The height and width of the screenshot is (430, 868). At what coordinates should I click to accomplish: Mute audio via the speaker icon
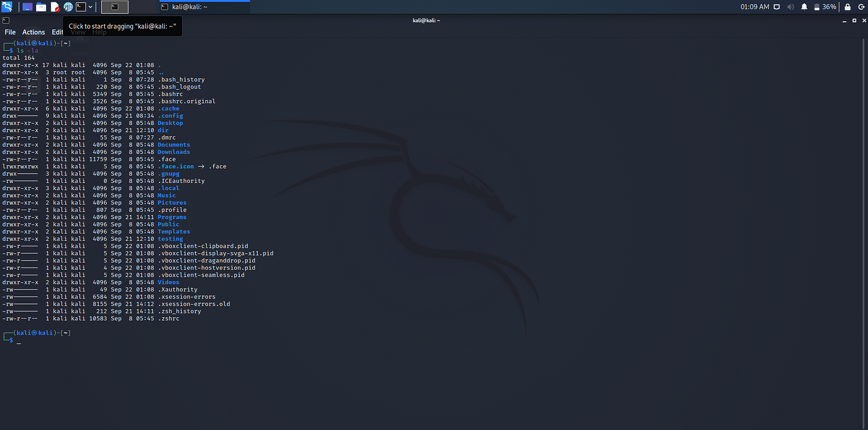pos(790,6)
